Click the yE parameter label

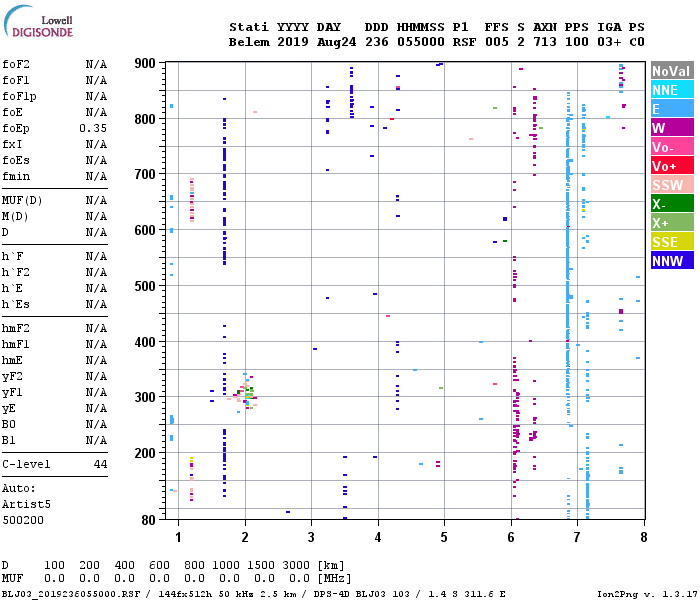tap(9, 409)
